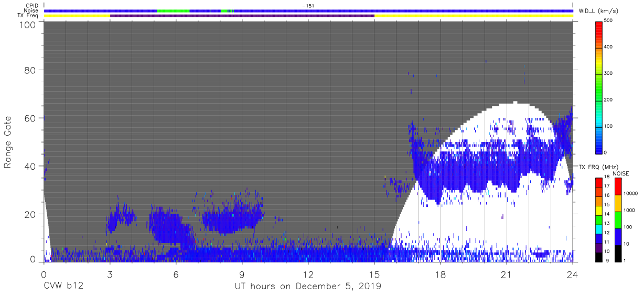Click the CVW b12 radar beam label
The width and height of the screenshot is (644, 297).
[x=63, y=287]
